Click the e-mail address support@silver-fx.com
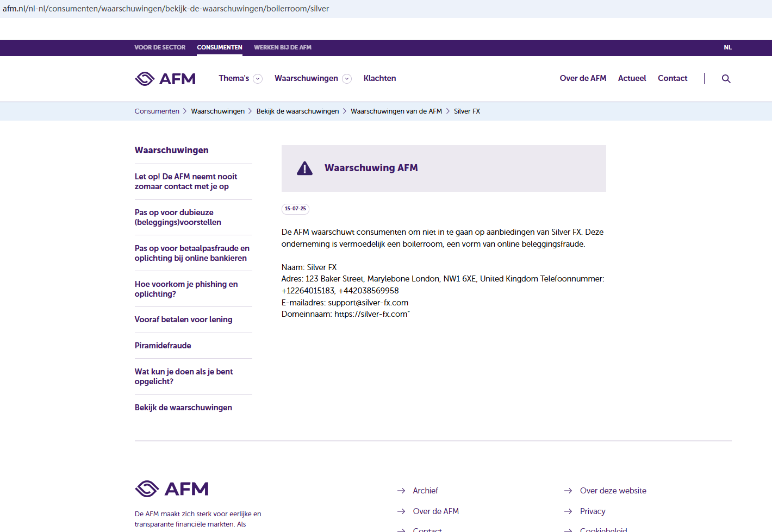772x532 pixels. [368, 303]
